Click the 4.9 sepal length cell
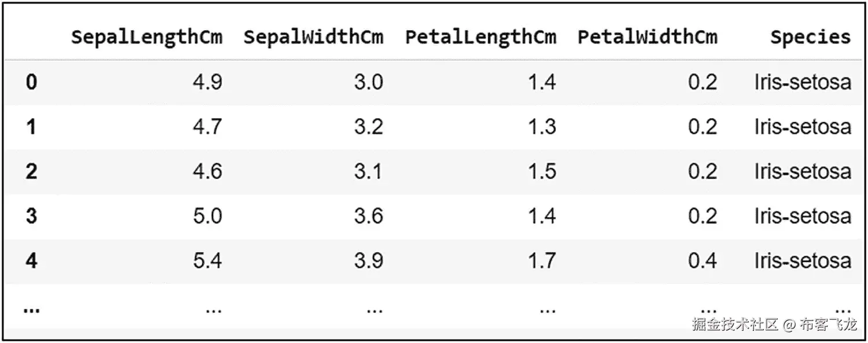868x343 pixels. pyautogui.click(x=207, y=82)
